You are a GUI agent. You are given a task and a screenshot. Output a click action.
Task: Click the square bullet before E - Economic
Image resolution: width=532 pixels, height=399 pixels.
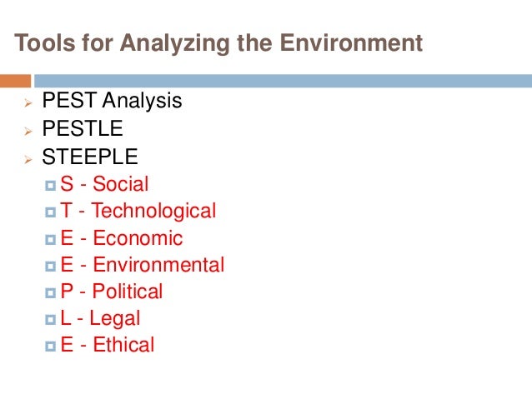coord(52,239)
